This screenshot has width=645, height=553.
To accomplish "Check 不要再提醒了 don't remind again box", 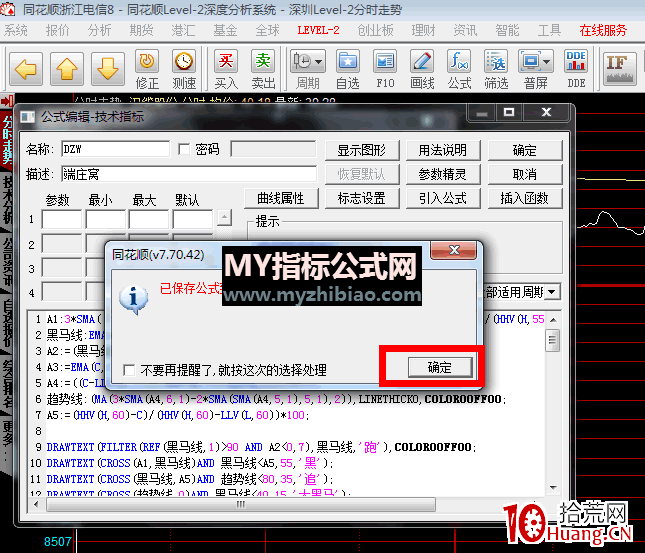I will point(129,370).
